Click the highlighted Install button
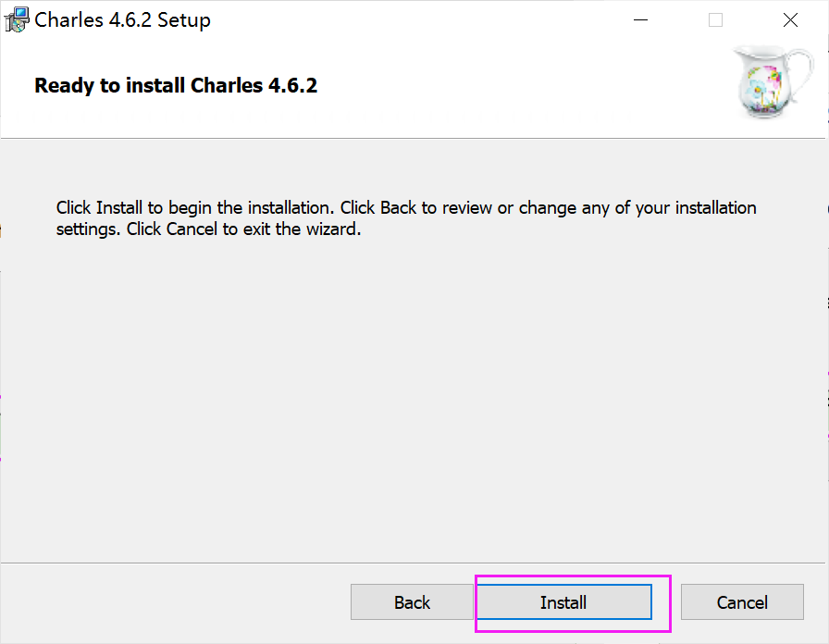 click(563, 602)
